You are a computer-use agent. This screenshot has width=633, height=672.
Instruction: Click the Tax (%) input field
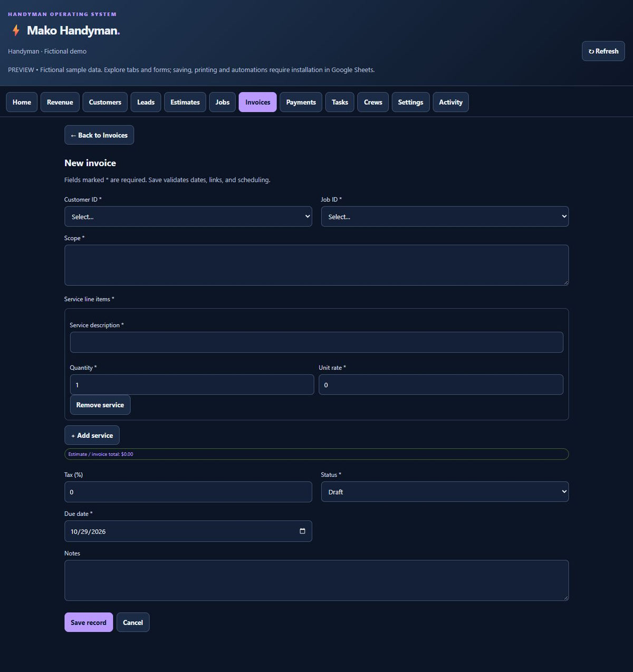tap(188, 492)
